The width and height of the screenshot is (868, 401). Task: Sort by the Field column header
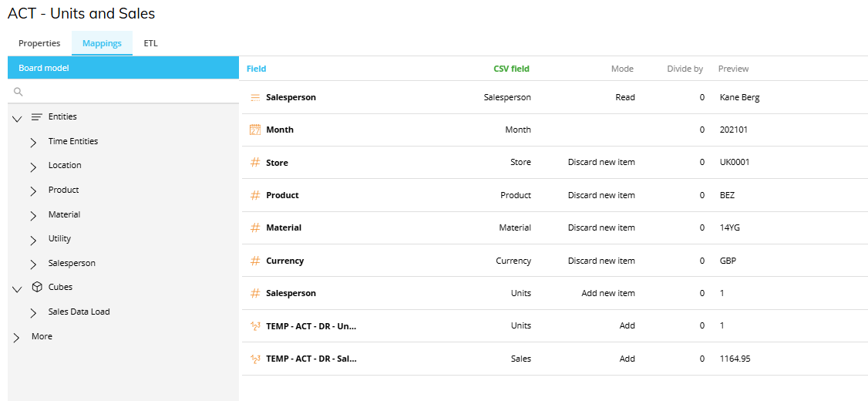tap(256, 69)
